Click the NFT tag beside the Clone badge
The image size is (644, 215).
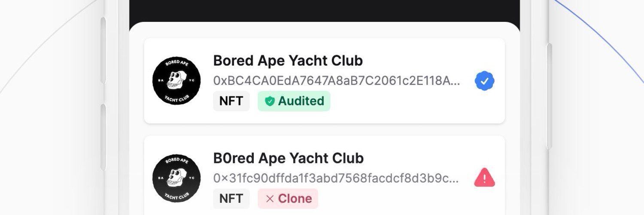click(231, 198)
